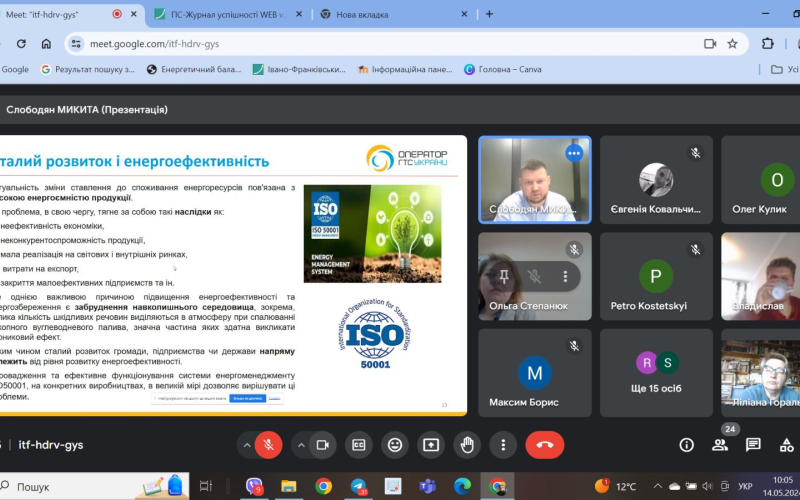Open Microsoft Edge from the taskbar
Viewport: 800px width, 500px height.
point(462,487)
